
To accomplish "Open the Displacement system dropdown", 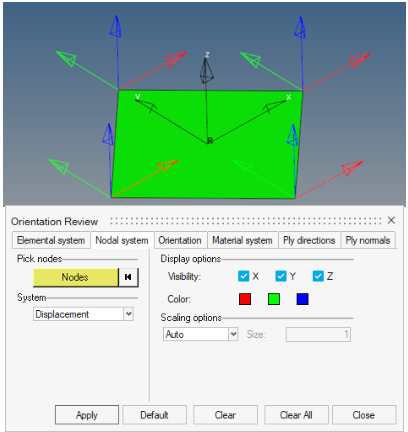I will [x=83, y=314].
